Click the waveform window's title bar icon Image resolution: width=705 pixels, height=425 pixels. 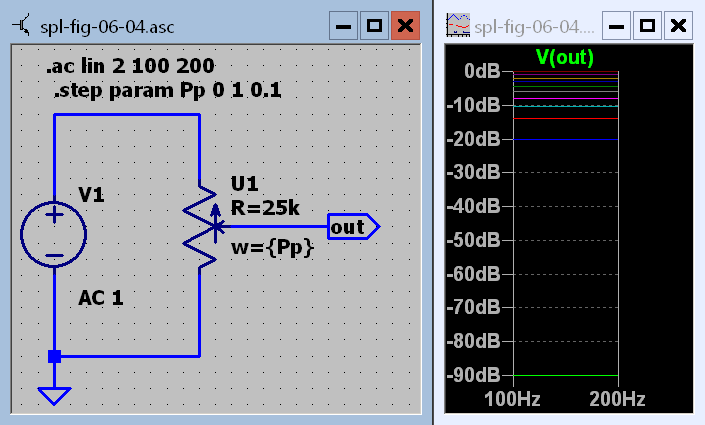[x=459, y=26]
